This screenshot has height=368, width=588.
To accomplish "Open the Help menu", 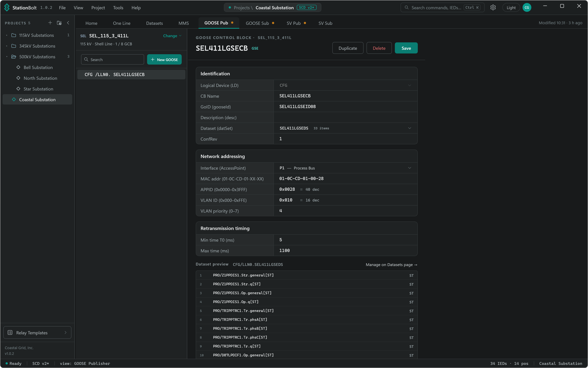I will (x=136, y=8).
